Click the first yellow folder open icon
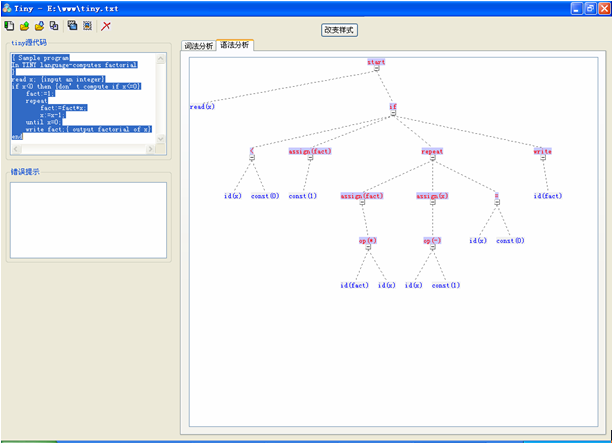The width and height of the screenshot is (612, 443). pos(24,25)
